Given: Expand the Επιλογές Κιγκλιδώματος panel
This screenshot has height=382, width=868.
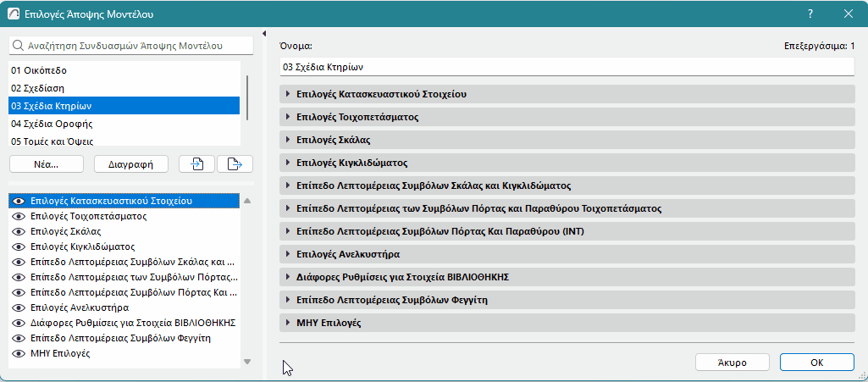Looking at the screenshot, I should tap(567, 163).
